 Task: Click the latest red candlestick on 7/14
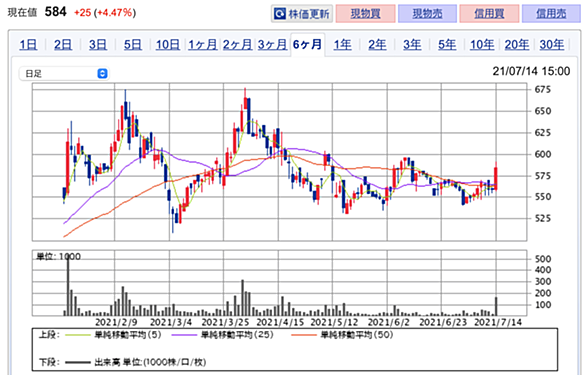(496, 177)
